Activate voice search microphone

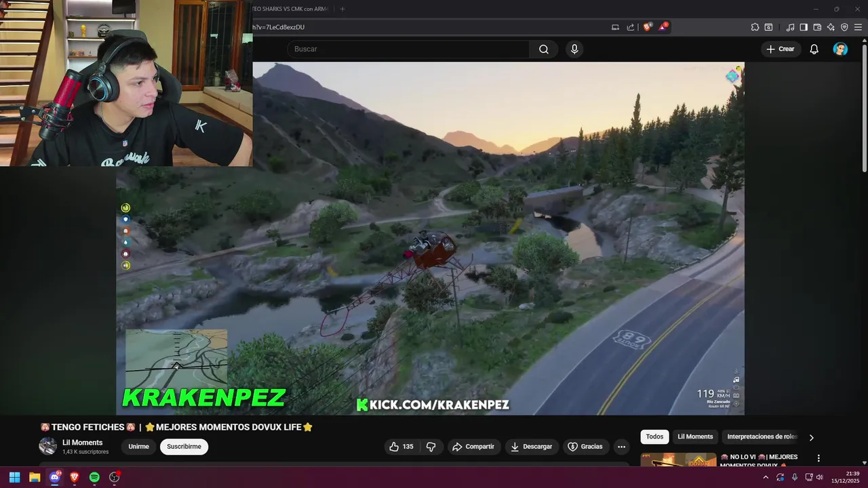(x=574, y=49)
